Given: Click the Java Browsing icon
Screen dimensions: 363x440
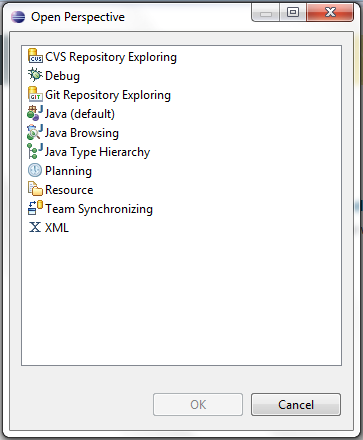Looking at the screenshot, I should click(x=35, y=132).
